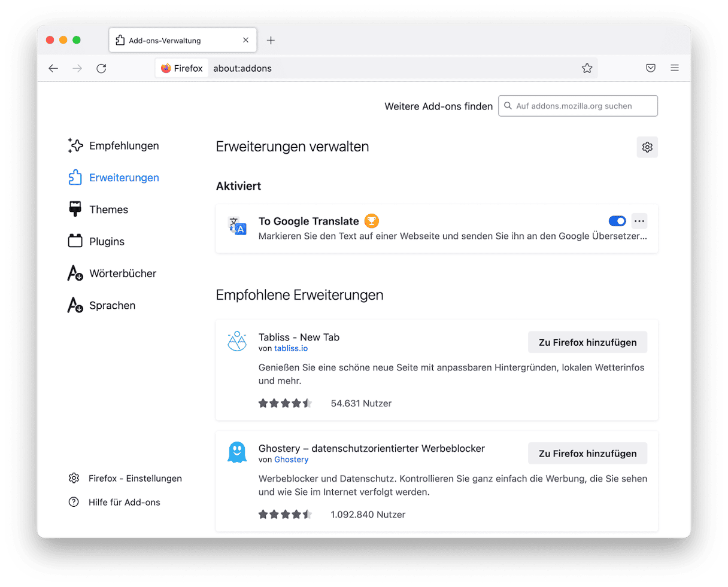Click the Empfohlene Erweiterungen heading
The image size is (728, 587).
coord(299,295)
